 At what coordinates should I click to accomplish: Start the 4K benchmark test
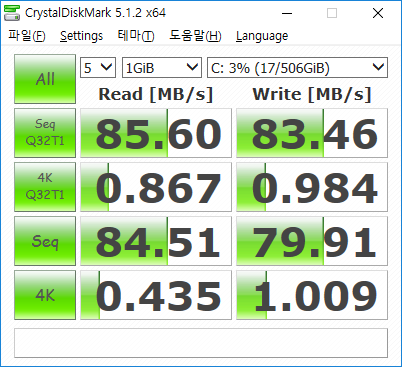coord(45,295)
